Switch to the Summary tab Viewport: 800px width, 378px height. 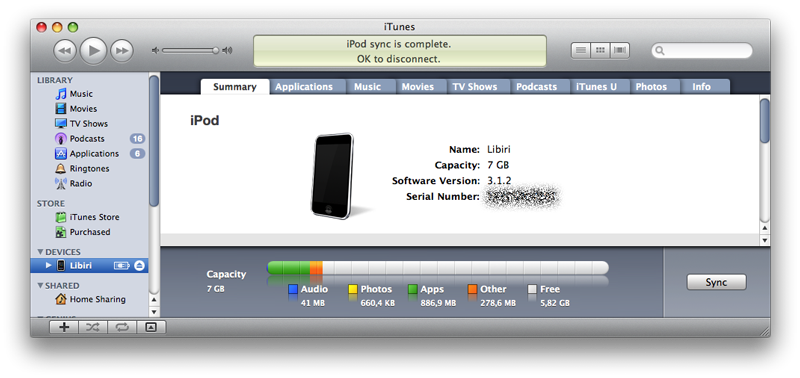coord(235,87)
